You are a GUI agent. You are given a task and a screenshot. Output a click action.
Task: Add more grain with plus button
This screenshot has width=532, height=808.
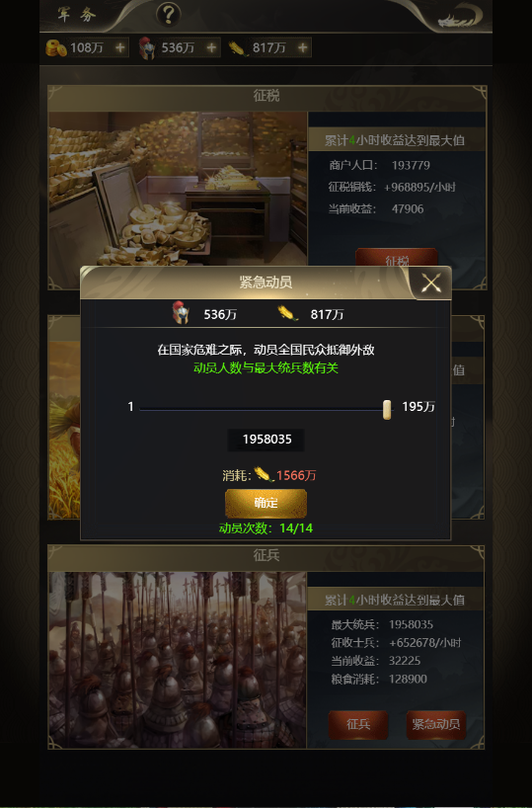pos(303,48)
